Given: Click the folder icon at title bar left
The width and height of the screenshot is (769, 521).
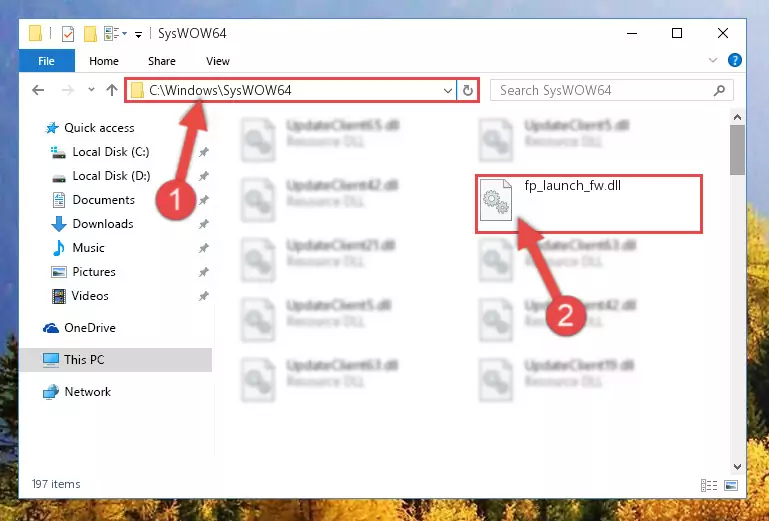Looking at the screenshot, I should point(35,33).
